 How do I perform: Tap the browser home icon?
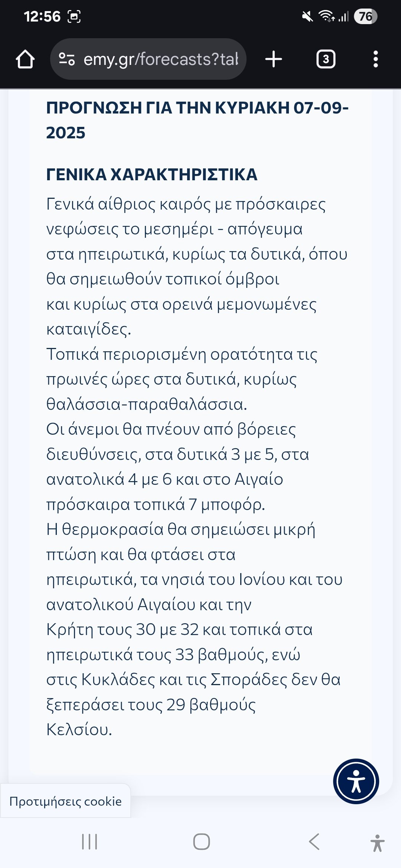pyautogui.click(x=25, y=59)
